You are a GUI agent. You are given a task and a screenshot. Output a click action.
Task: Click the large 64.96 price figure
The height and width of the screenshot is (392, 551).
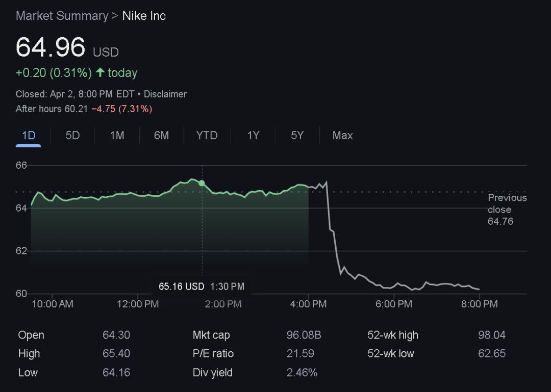(51, 47)
